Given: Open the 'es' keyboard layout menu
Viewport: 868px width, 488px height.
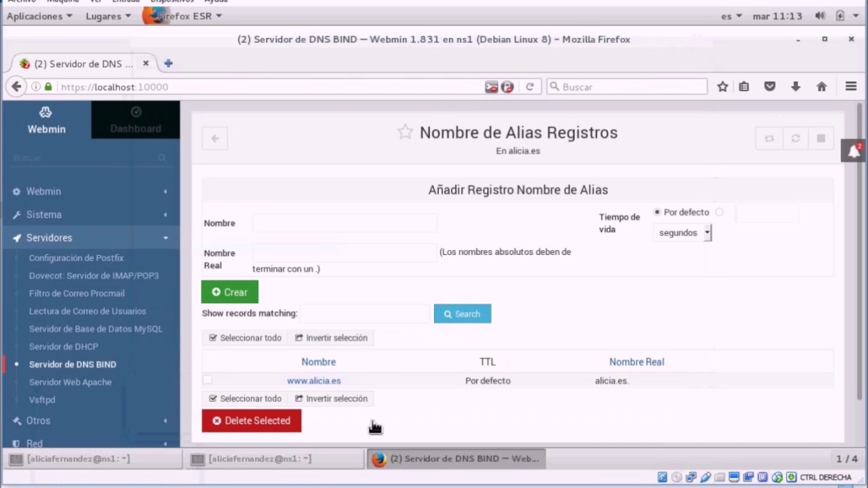Looking at the screenshot, I should click(x=731, y=16).
